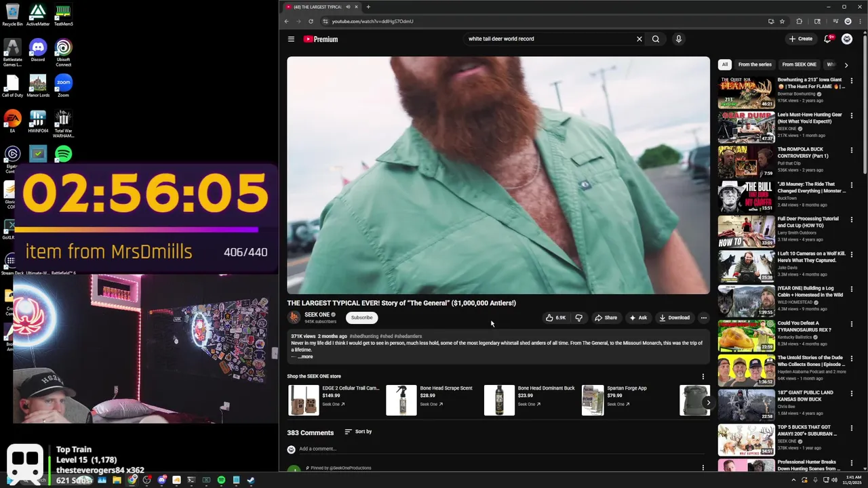The width and height of the screenshot is (868, 488).
Task: Submit search with the magnifier icon
Action: [x=656, y=39]
